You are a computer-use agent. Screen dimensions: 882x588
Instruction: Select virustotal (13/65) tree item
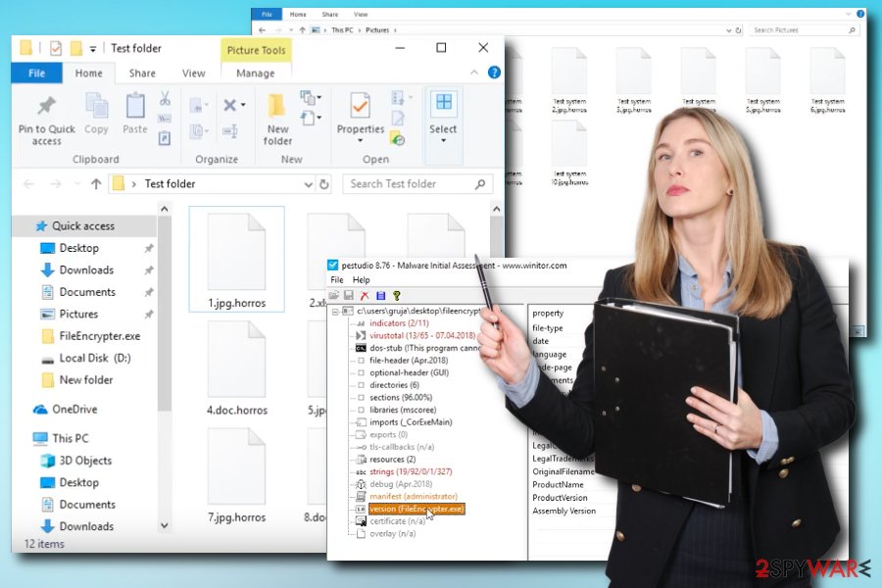point(422,335)
